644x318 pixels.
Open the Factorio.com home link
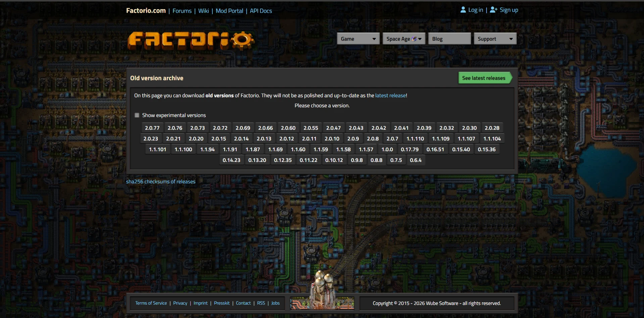(146, 10)
